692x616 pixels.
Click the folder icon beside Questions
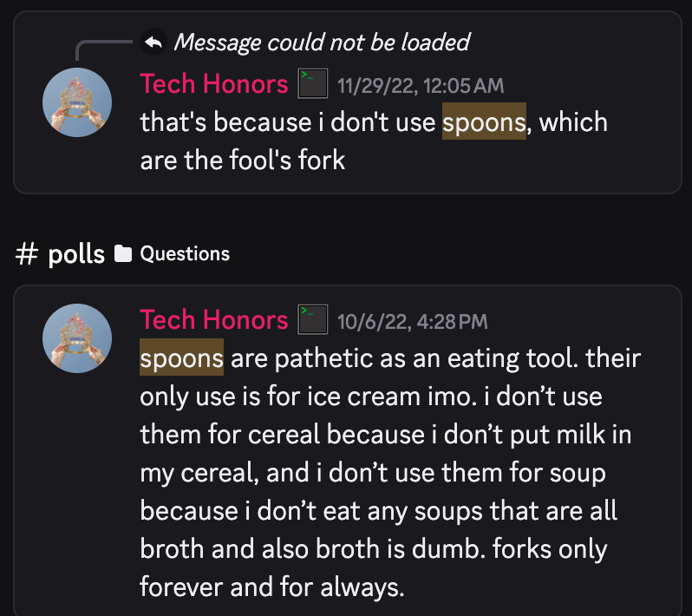click(124, 254)
